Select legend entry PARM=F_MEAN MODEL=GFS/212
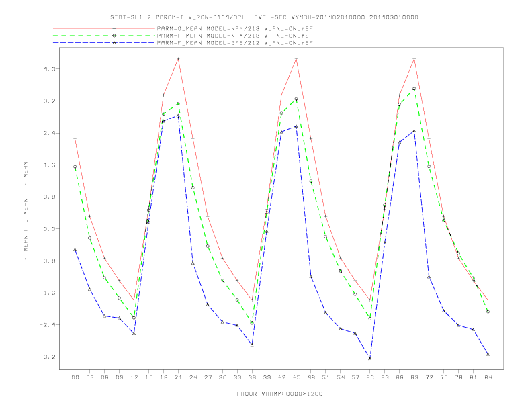The width and height of the screenshot is (532, 411). tap(234, 43)
